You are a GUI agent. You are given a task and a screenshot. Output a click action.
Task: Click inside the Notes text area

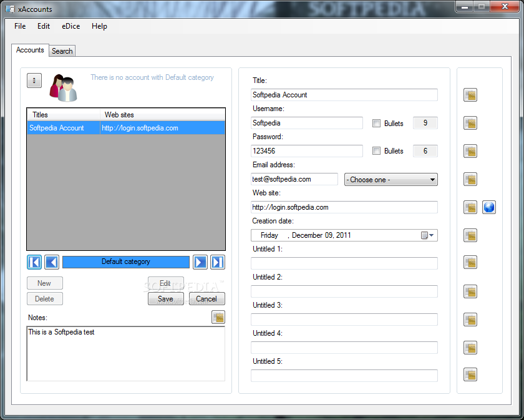(x=125, y=354)
